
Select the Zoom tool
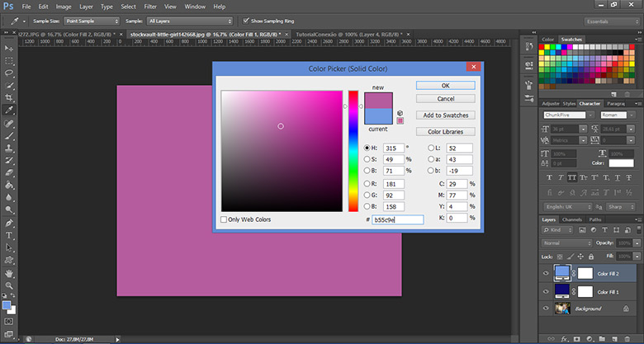[x=9, y=285]
